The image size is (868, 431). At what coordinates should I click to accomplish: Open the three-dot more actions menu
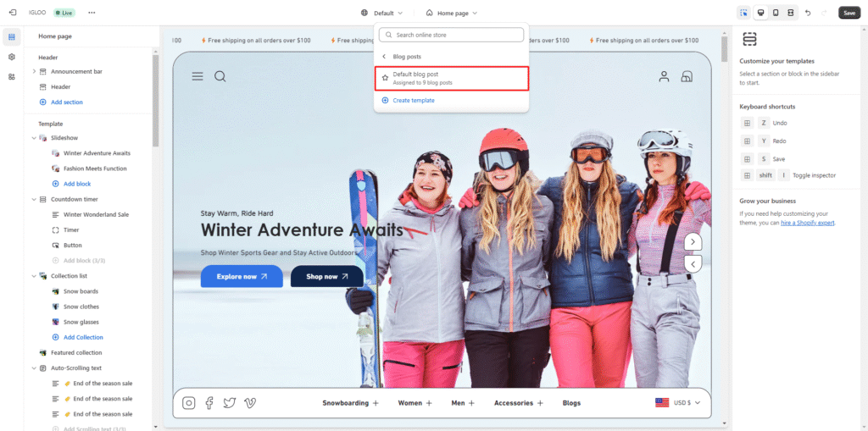point(92,13)
